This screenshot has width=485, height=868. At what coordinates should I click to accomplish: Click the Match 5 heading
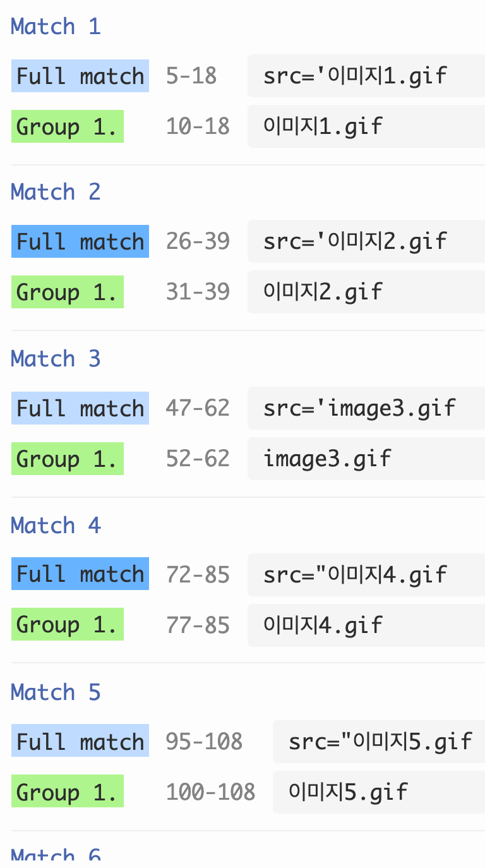(x=56, y=692)
